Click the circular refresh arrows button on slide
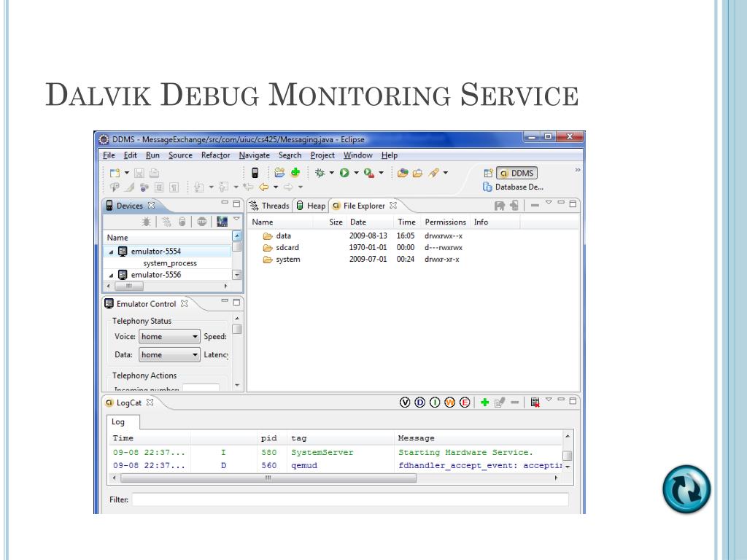This screenshot has height=560, width=747. [x=686, y=489]
